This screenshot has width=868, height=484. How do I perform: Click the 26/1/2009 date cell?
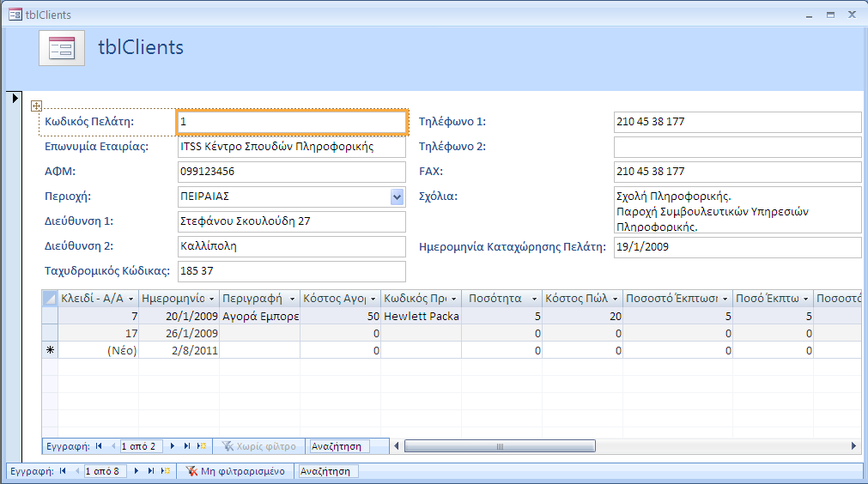click(x=179, y=333)
